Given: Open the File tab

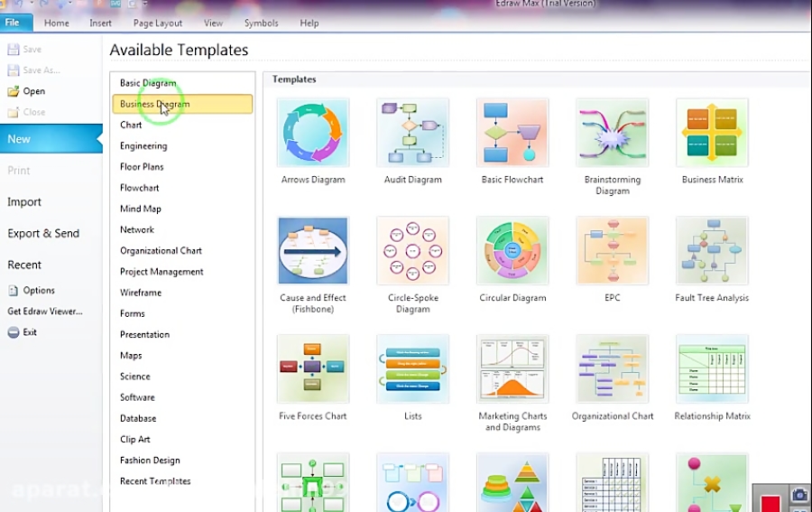Looking at the screenshot, I should pos(15,23).
